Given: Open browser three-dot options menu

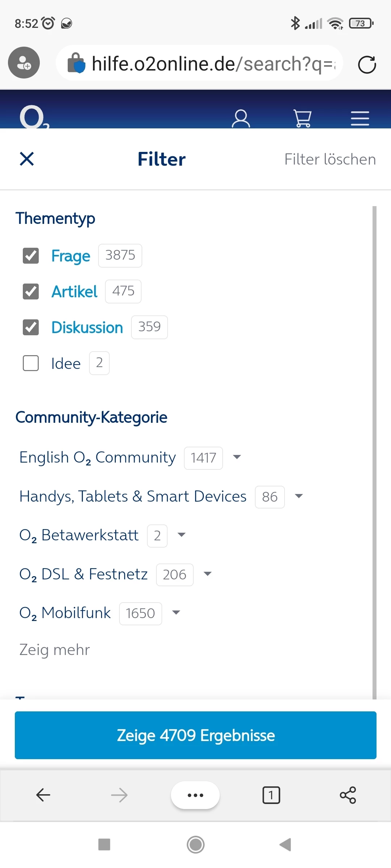Looking at the screenshot, I should pos(195,795).
